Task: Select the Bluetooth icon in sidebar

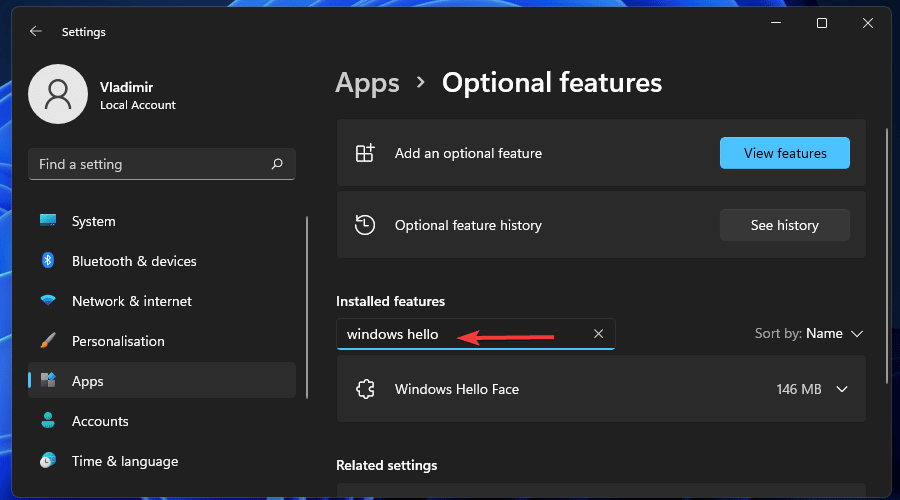Action: coord(48,261)
